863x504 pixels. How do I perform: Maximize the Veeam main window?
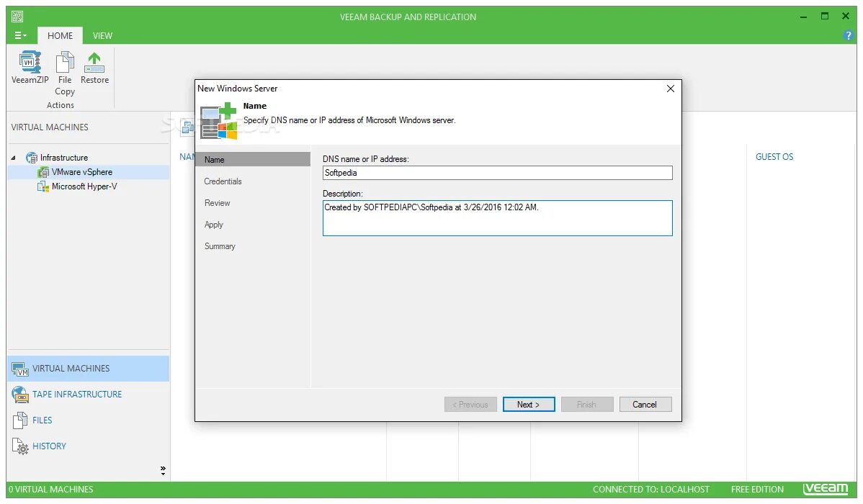[825, 17]
